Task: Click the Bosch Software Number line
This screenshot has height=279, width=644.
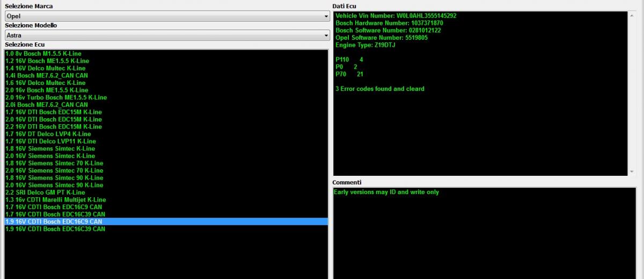Action: (388, 31)
